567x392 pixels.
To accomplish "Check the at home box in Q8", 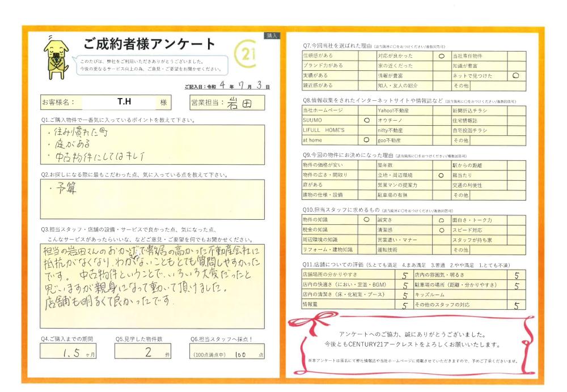I will 366,139.
